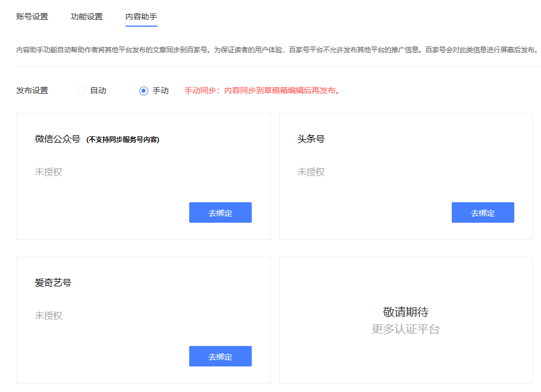Select the 自动 publish option

(81, 90)
